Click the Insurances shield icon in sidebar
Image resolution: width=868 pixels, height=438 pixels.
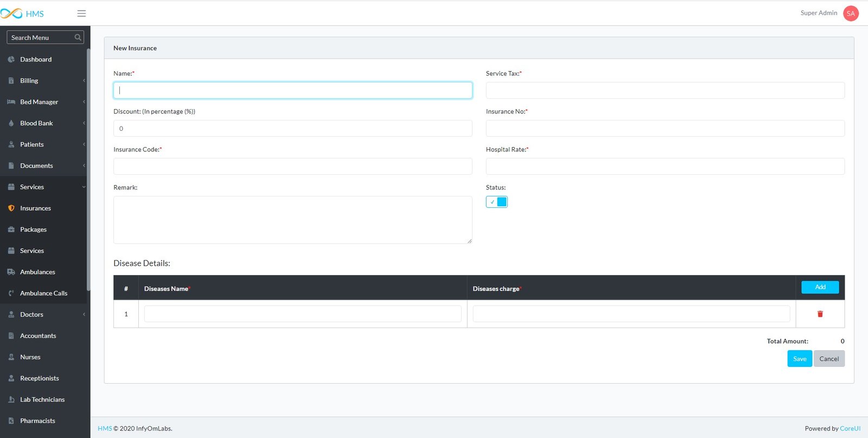click(x=11, y=208)
